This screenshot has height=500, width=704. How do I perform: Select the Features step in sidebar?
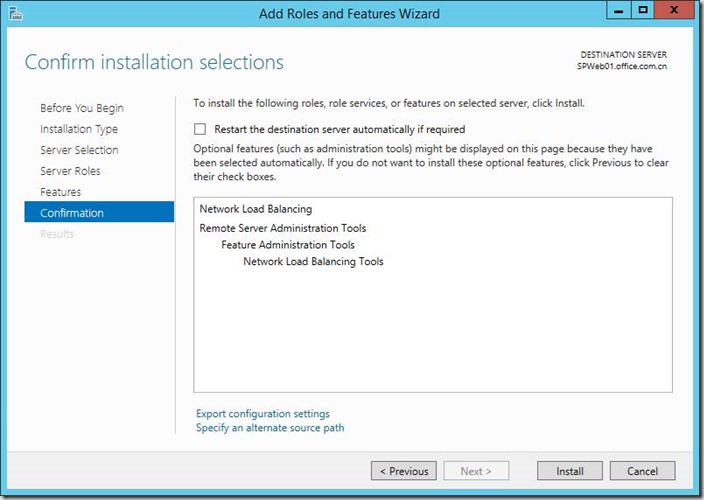coord(61,192)
